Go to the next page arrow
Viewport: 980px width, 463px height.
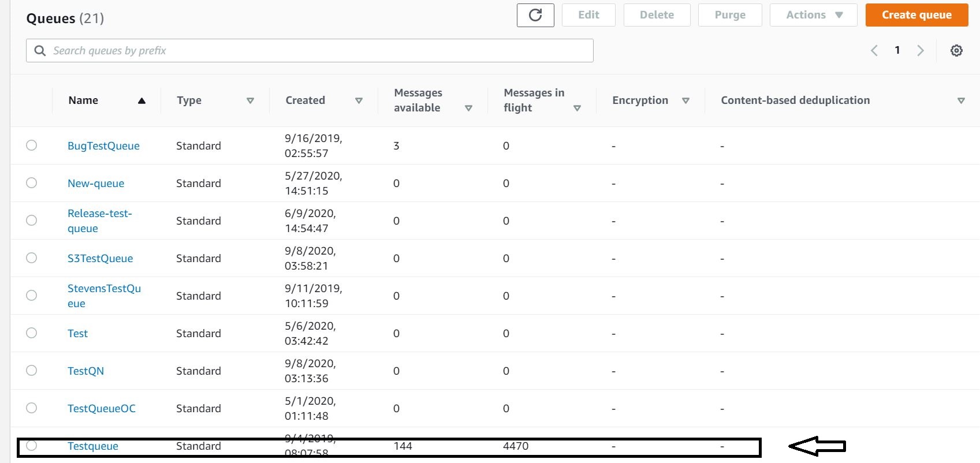click(921, 51)
